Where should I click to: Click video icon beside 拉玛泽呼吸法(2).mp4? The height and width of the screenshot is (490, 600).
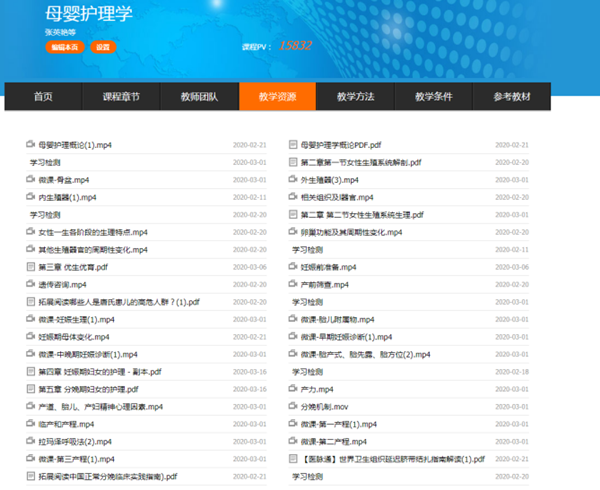pyautogui.click(x=30, y=441)
